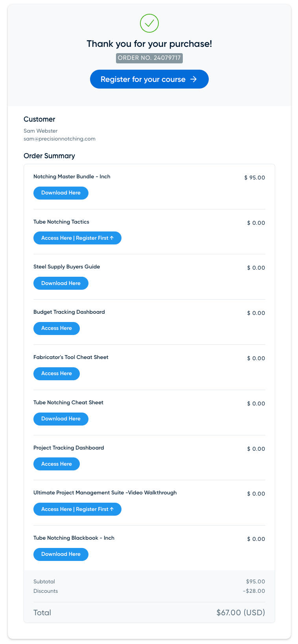Click the up arrow in Tube Notching Tactics button
This screenshot has width=298, height=644.
tap(112, 238)
